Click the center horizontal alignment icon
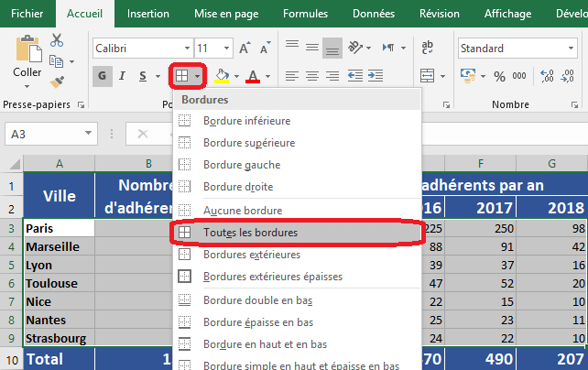 point(312,76)
